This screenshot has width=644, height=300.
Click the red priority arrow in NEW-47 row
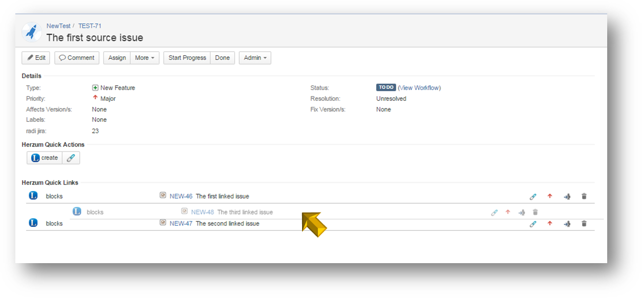[x=550, y=224]
